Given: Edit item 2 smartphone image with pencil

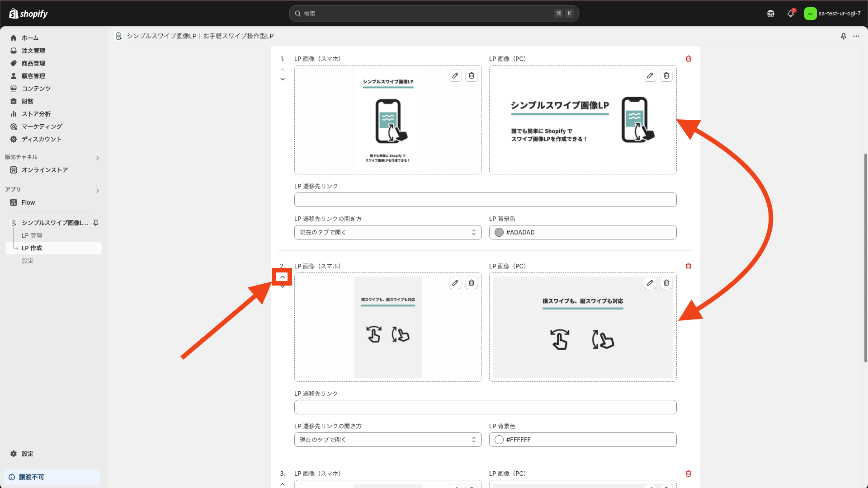Looking at the screenshot, I should click(x=455, y=283).
